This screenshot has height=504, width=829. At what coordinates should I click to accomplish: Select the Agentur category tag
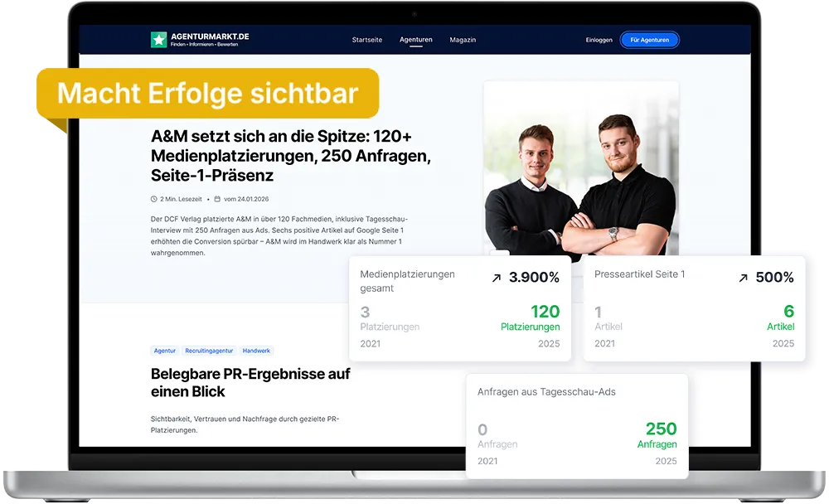(164, 351)
